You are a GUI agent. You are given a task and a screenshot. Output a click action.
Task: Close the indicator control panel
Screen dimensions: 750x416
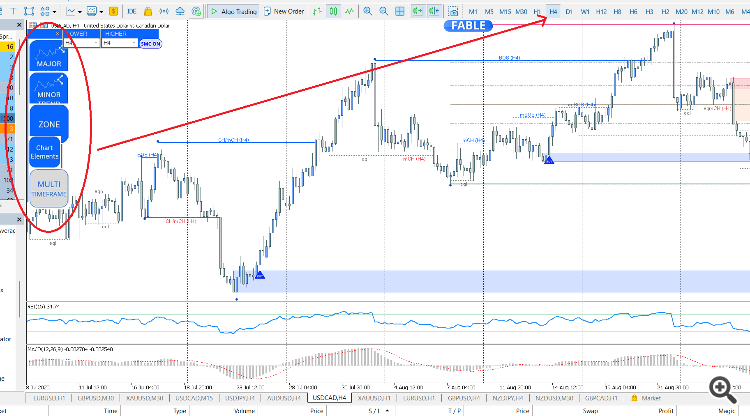pyautogui.click(x=57, y=34)
